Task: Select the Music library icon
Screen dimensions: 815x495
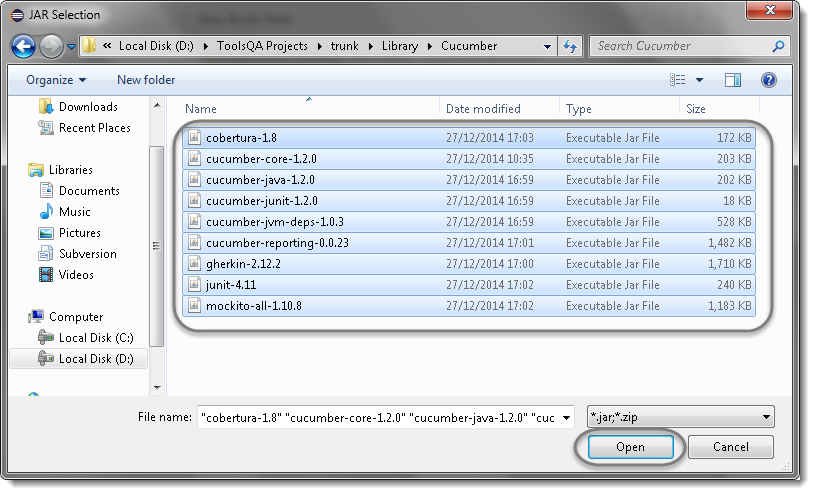Action: pyautogui.click(x=46, y=212)
